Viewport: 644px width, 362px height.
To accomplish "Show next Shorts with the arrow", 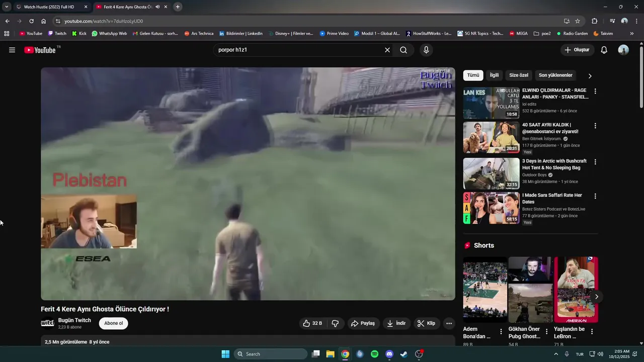I will (596, 297).
